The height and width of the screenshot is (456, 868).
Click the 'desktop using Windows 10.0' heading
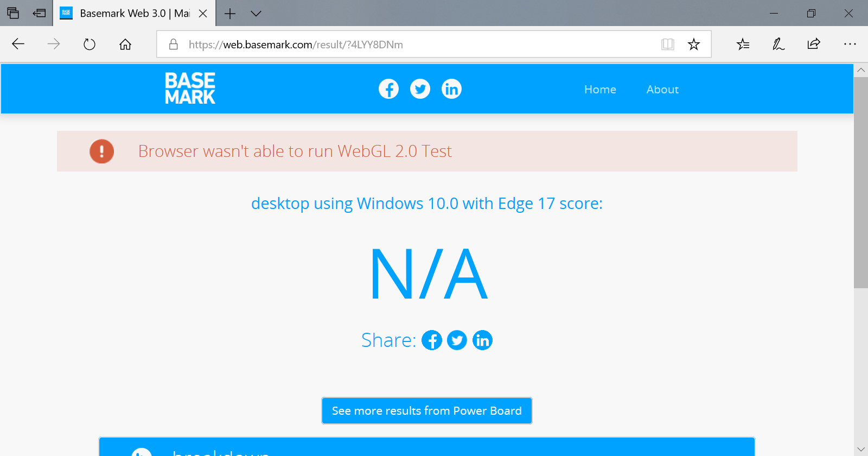point(427,204)
